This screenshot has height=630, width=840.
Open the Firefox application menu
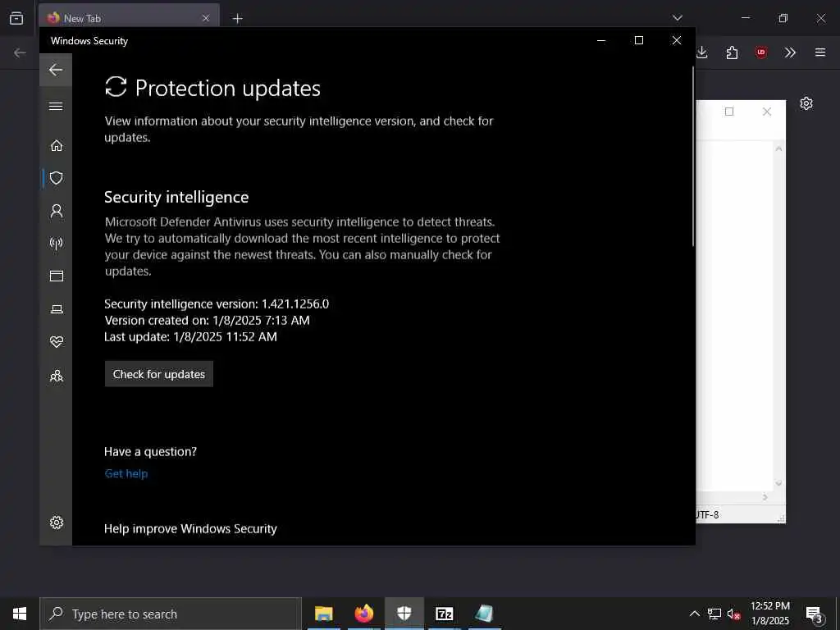click(x=820, y=52)
